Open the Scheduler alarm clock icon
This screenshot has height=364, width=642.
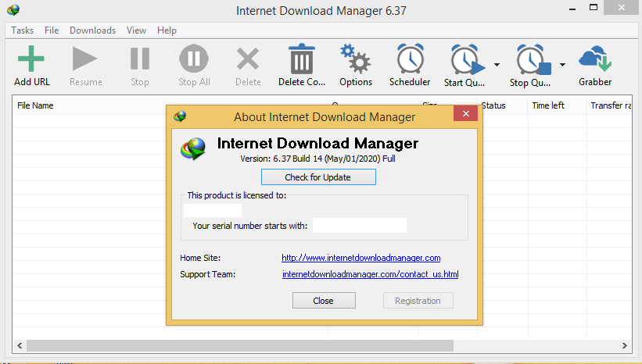tap(410, 59)
